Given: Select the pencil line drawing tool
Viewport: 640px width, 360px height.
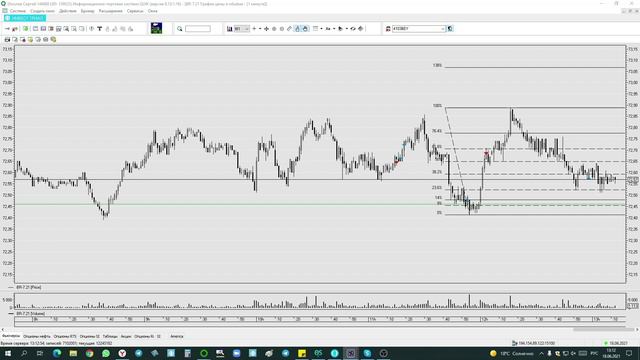Looking at the screenshot, I should (289, 29).
